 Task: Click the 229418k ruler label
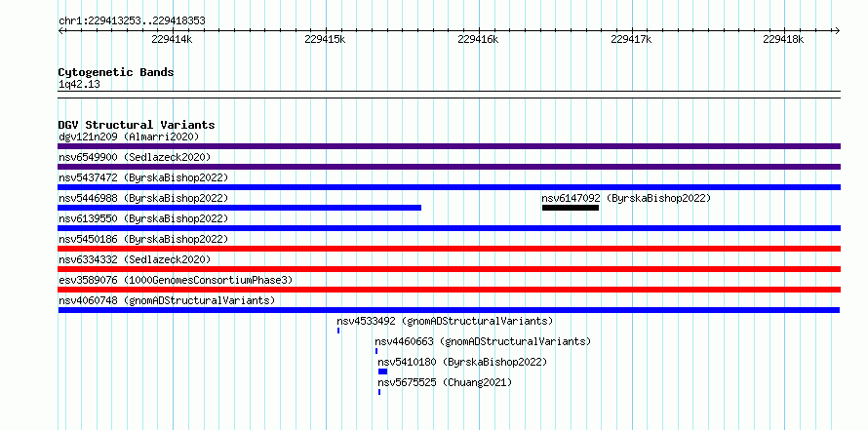tap(783, 39)
